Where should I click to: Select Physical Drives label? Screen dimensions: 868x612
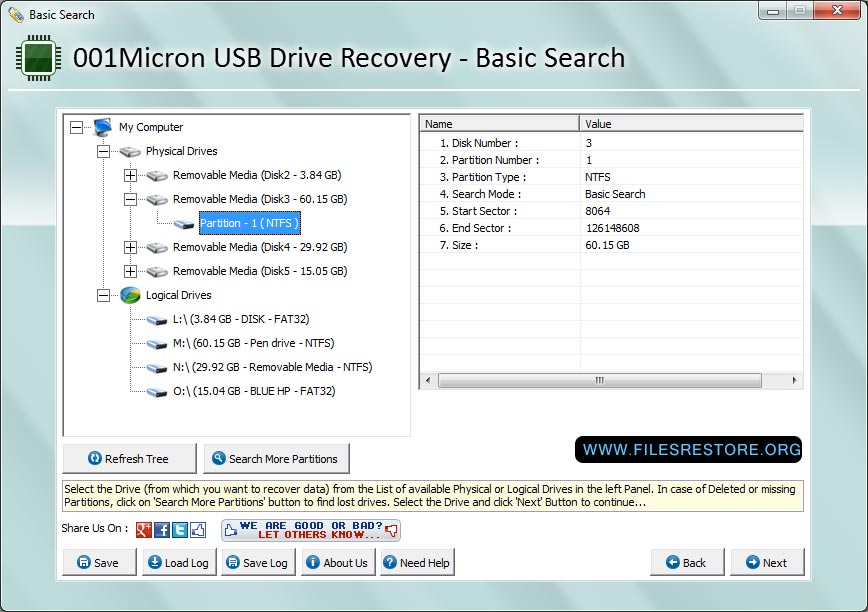point(182,151)
